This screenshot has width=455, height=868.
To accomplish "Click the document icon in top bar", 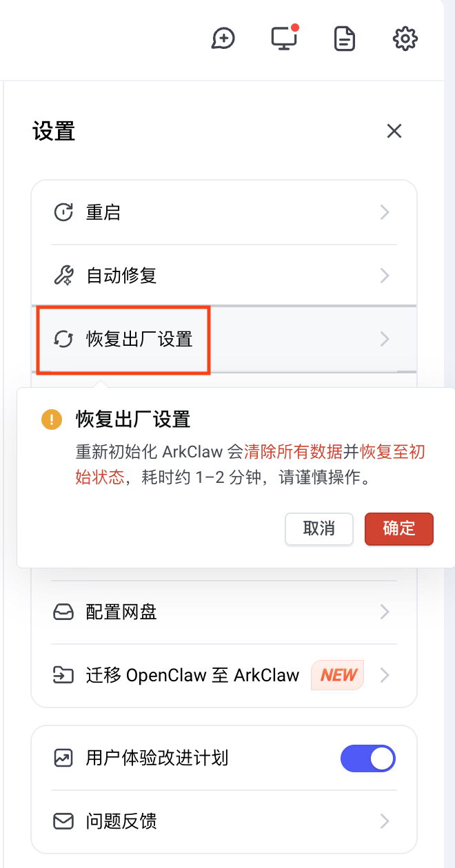I will point(345,39).
